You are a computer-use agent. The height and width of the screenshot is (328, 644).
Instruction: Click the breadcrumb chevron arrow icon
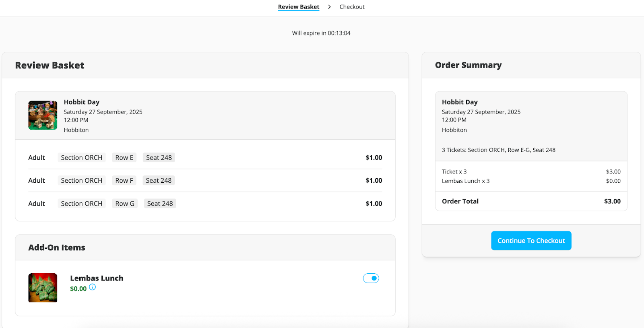point(329,7)
